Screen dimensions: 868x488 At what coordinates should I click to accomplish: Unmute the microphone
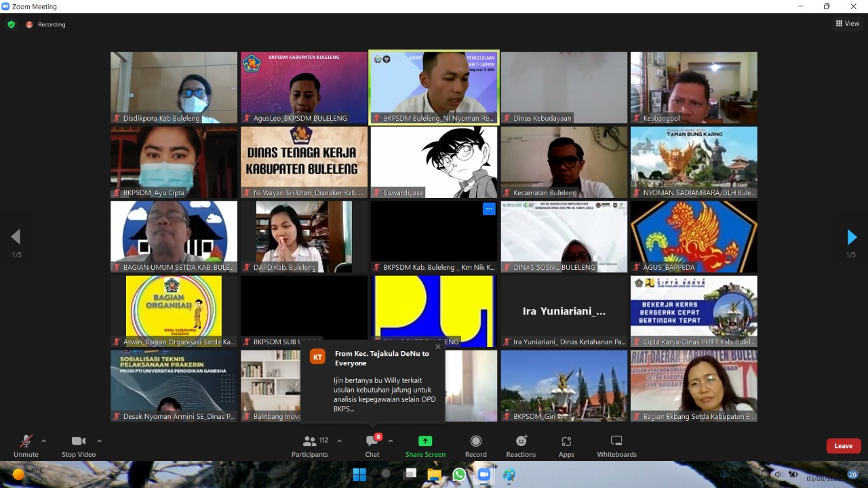(26, 446)
